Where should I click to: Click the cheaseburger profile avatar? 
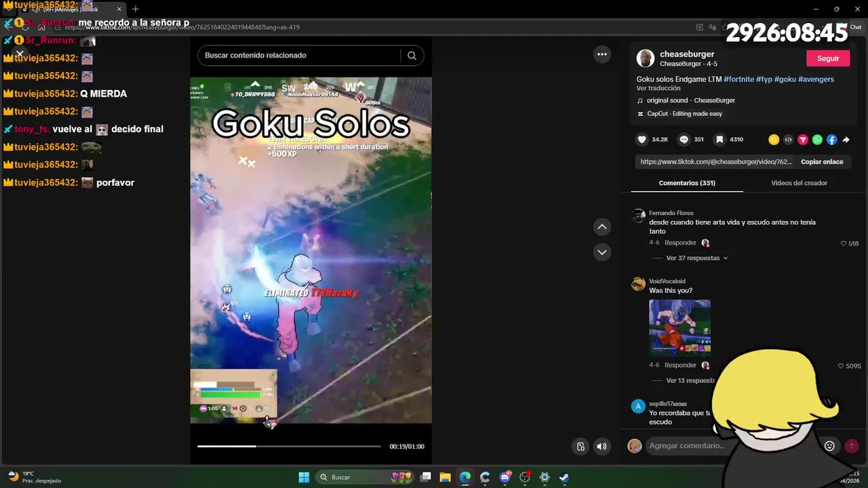coord(646,58)
